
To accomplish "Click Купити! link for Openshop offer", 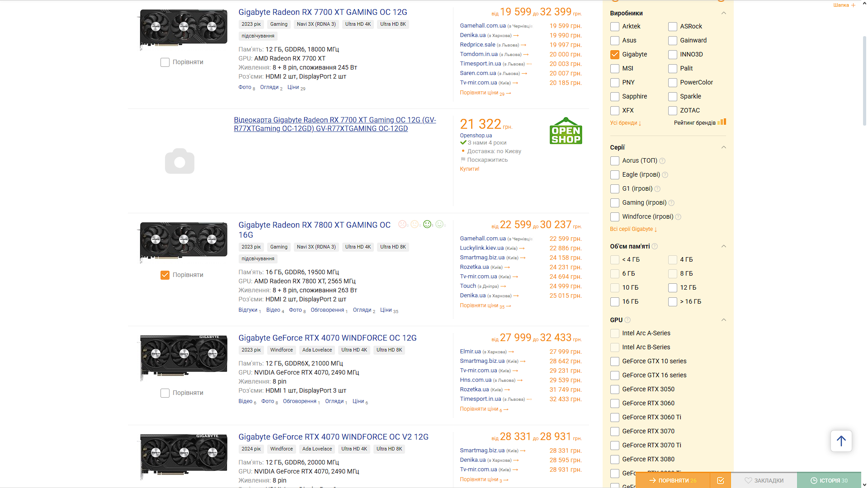I will [x=469, y=169].
